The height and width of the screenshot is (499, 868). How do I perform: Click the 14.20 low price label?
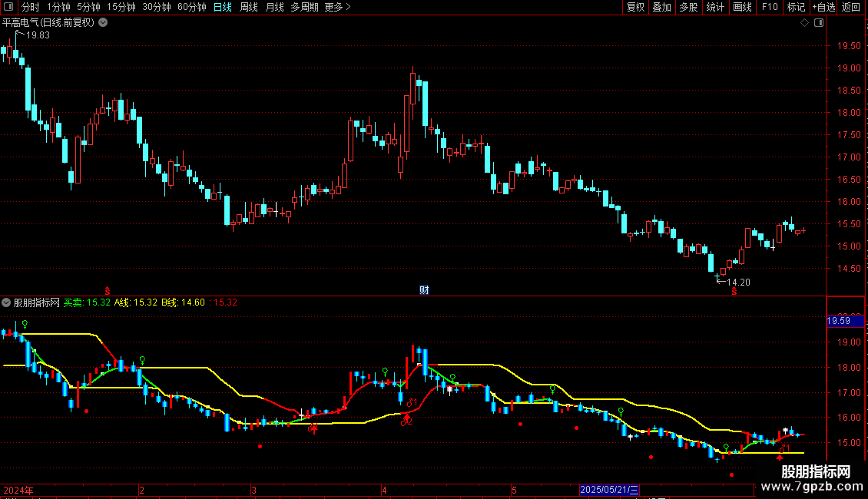[x=738, y=283]
